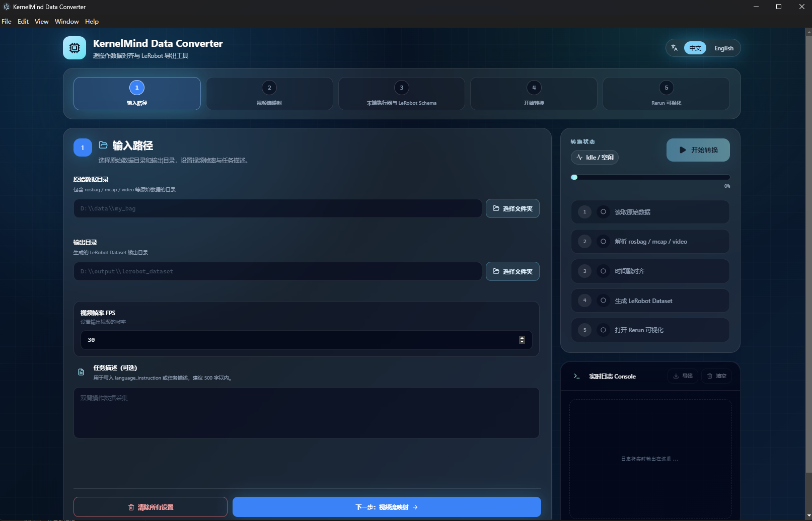
Task: Click the app icon in title bar
Action: tap(7, 7)
